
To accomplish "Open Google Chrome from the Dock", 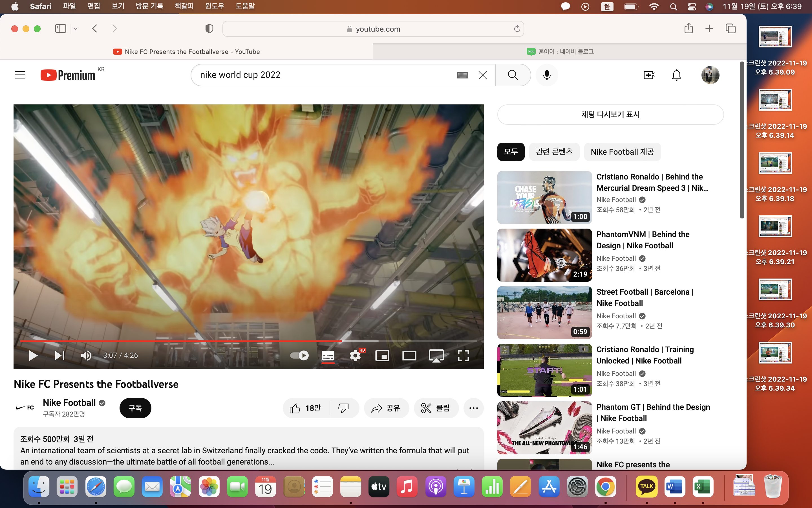I will 605,487.
